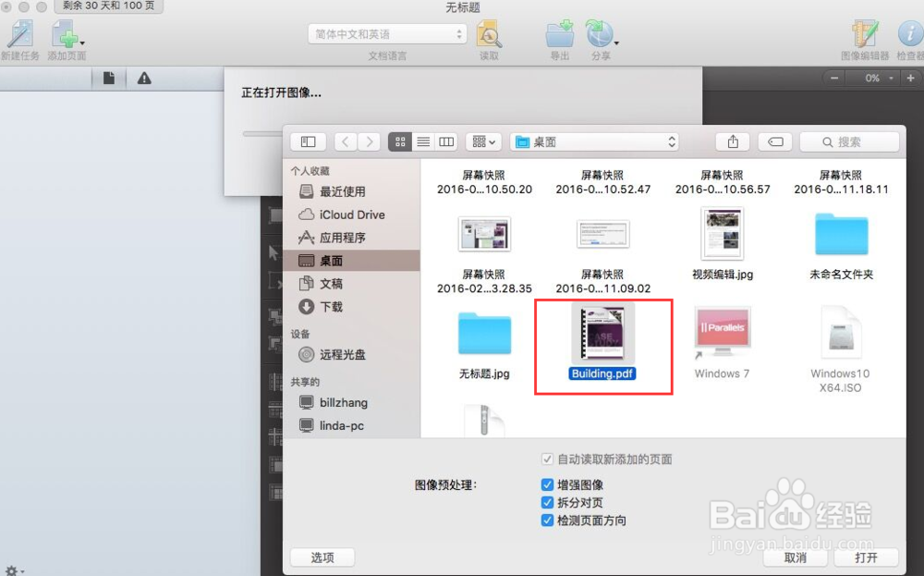The width and height of the screenshot is (924, 576).
Task: Switch to column view in file browser
Action: click(x=446, y=141)
